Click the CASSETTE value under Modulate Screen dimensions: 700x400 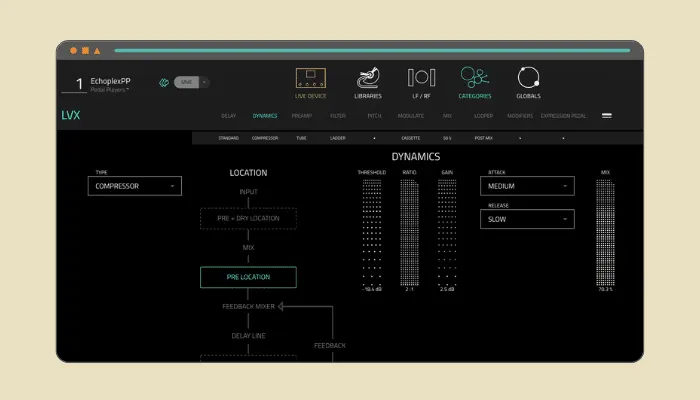(x=411, y=138)
